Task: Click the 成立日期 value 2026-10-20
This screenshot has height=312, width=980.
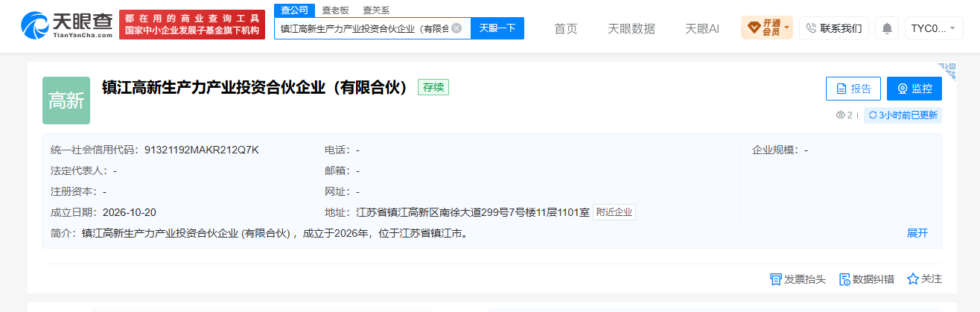Action: coord(130,212)
